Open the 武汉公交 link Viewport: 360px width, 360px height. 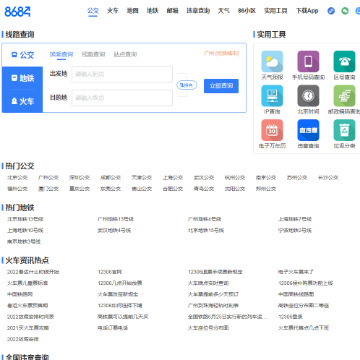coord(204,178)
